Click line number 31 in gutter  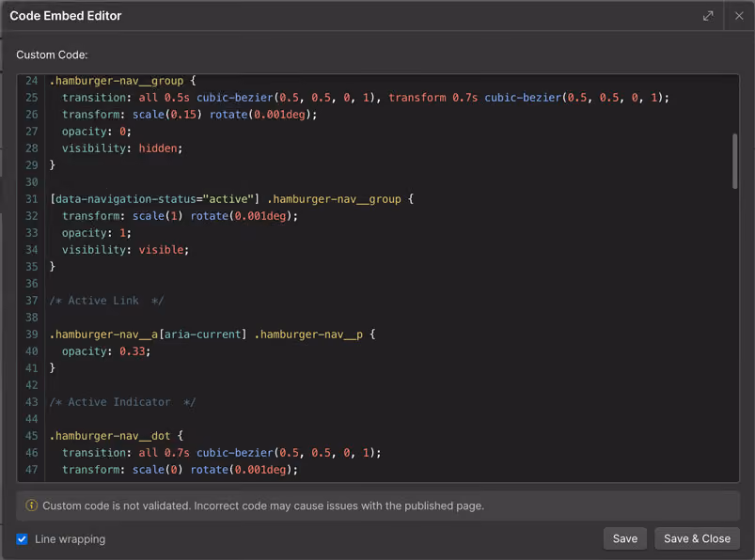(32, 199)
